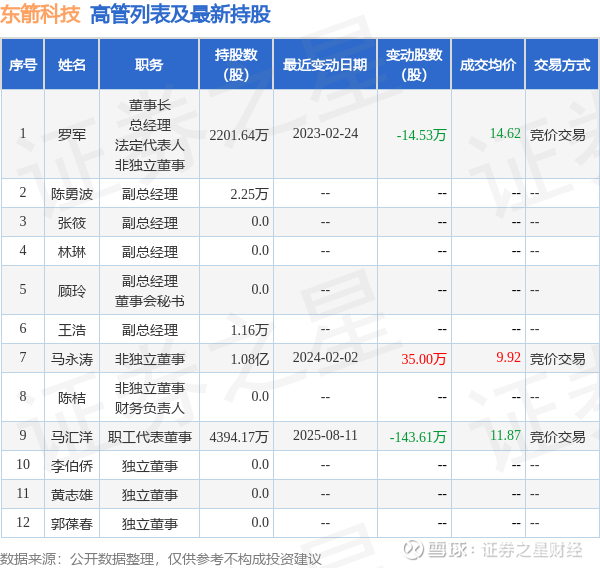Image resolution: width=600 pixels, height=568 pixels.
Task: Click the 职务 column header
Action: tap(149, 64)
